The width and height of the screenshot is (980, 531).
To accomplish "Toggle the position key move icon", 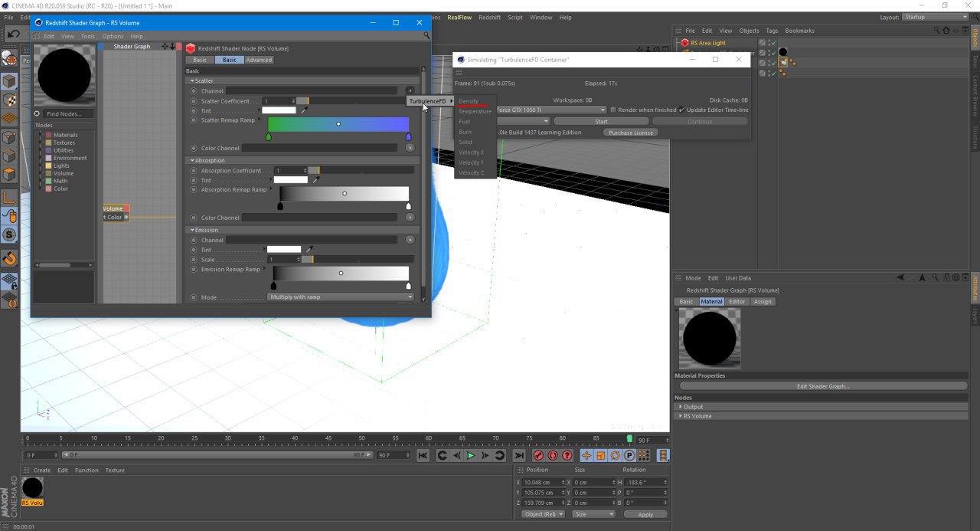I will [x=587, y=455].
